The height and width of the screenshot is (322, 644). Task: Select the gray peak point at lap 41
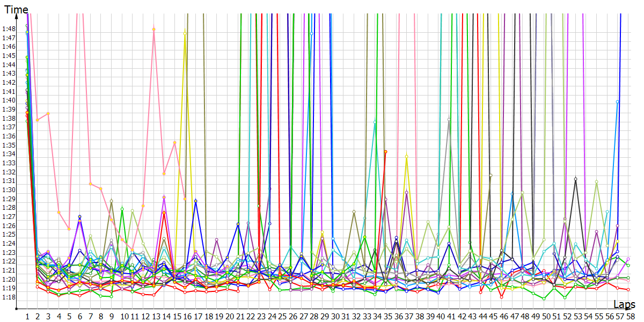tap(449, 119)
